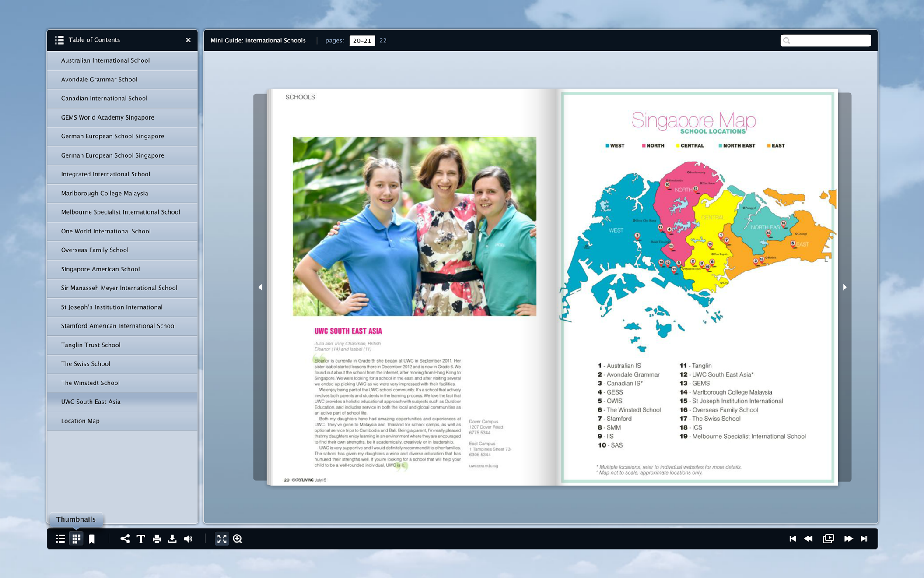Viewport: 924px width, 578px height.
Task: Click the Mini Guide: International Schools title
Action: click(x=258, y=40)
